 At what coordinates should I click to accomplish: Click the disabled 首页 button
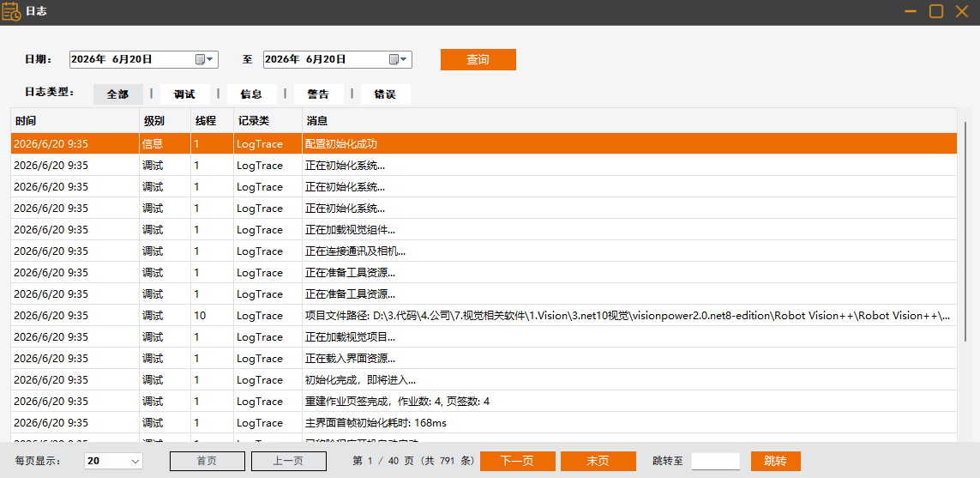(x=207, y=461)
